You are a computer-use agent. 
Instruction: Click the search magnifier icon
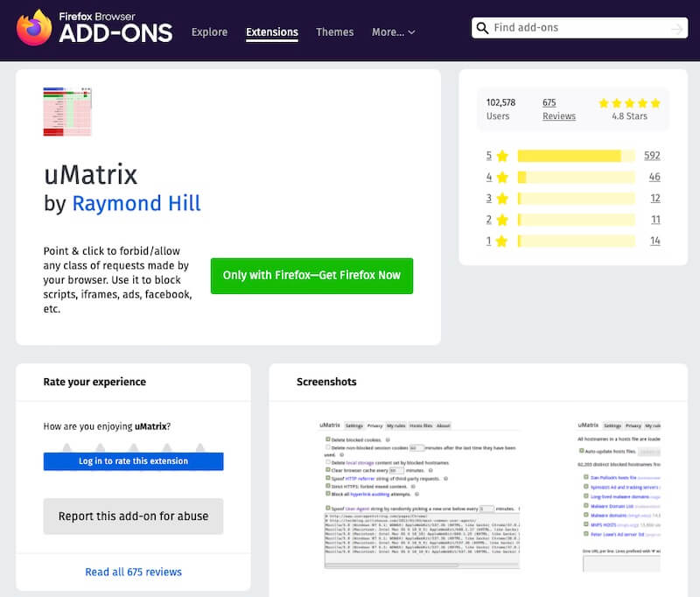click(483, 28)
